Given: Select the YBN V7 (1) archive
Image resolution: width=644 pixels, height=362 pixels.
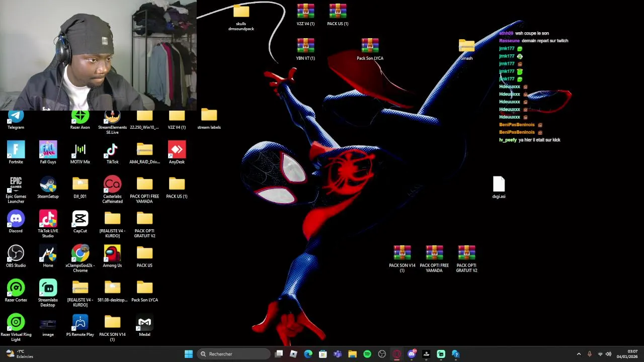Looking at the screenshot, I should pyautogui.click(x=305, y=49).
